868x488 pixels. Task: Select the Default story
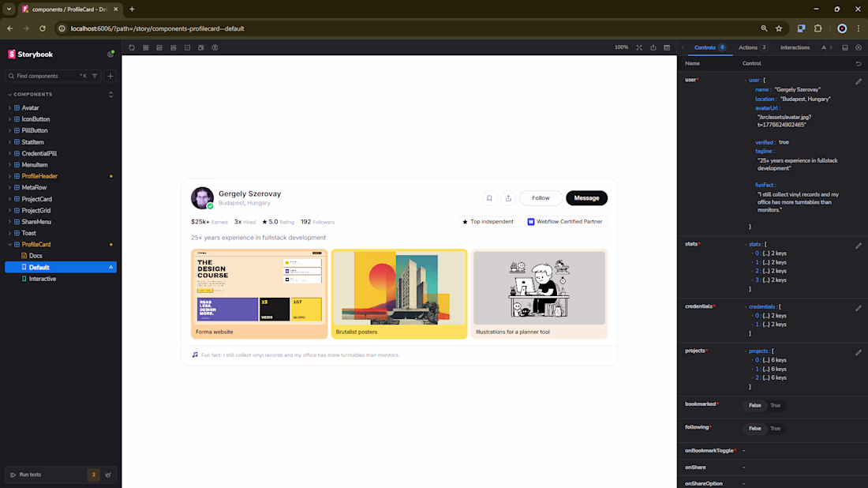coord(61,267)
